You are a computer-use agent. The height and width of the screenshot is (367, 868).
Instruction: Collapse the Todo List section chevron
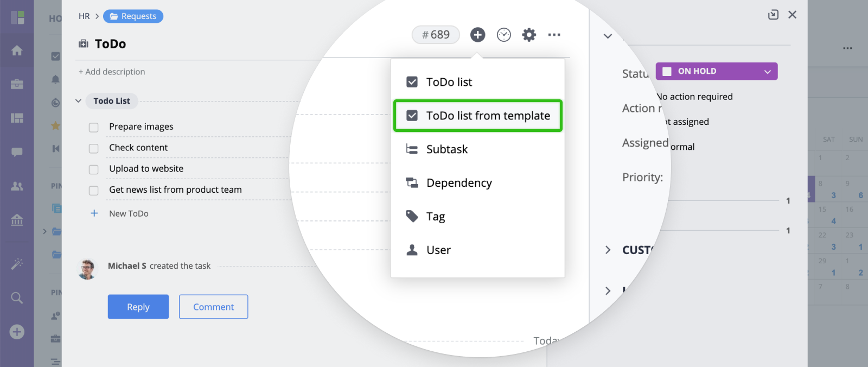point(78,101)
